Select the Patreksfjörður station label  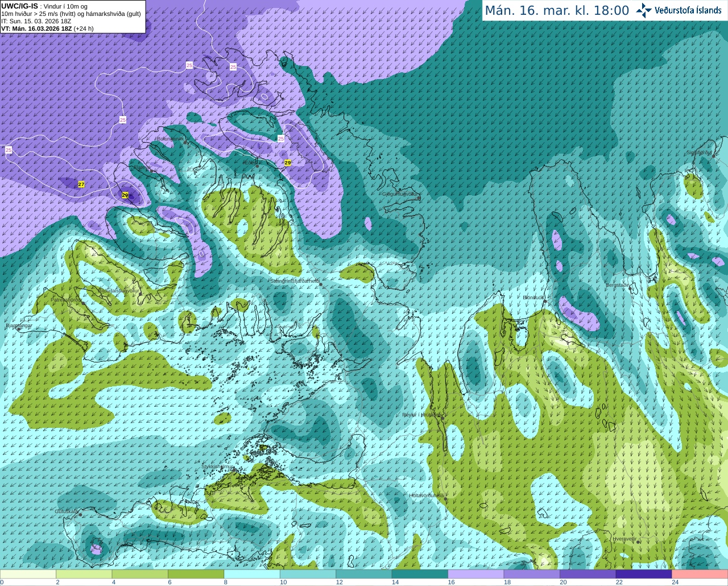66,299
